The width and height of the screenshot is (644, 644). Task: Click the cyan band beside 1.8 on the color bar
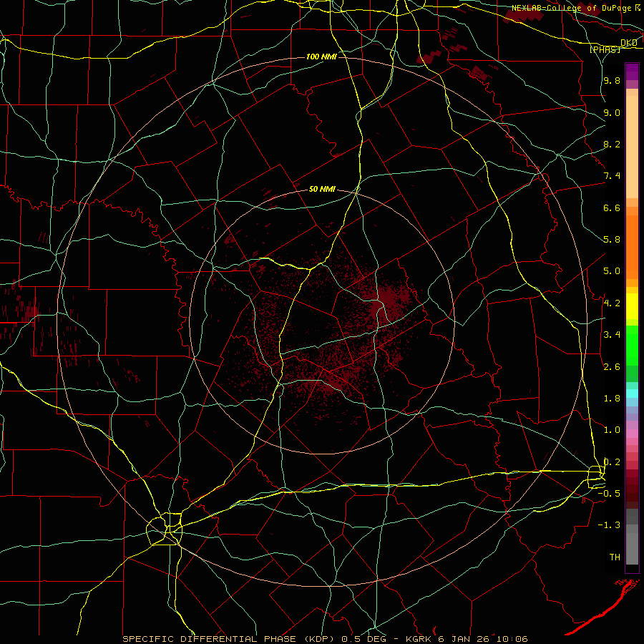pyautogui.click(x=632, y=394)
